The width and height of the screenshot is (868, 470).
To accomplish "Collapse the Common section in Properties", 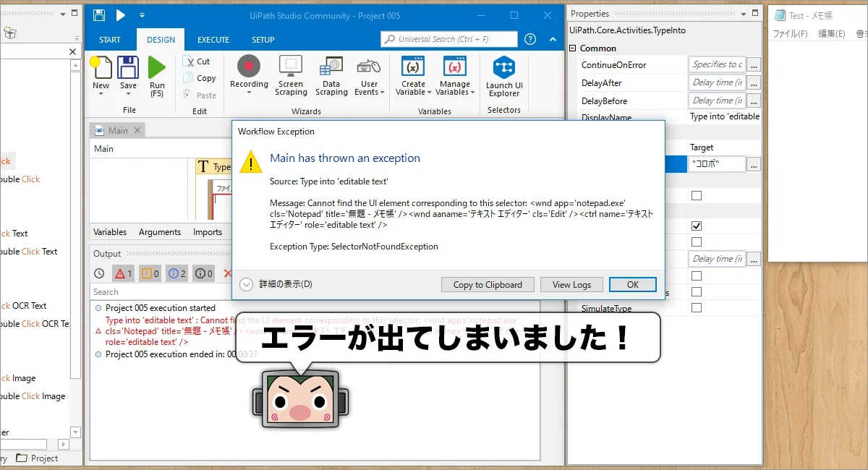I will pos(574,48).
